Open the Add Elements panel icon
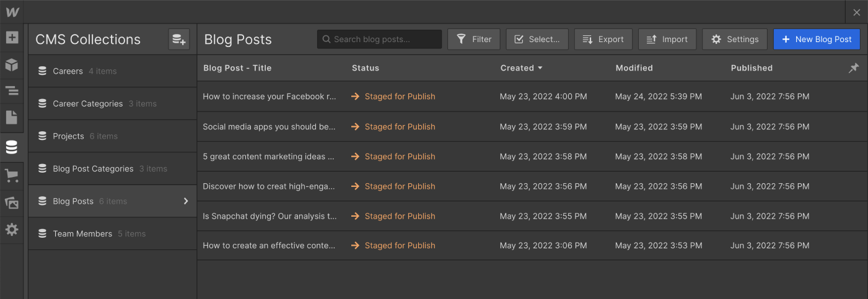 tap(12, 38)
